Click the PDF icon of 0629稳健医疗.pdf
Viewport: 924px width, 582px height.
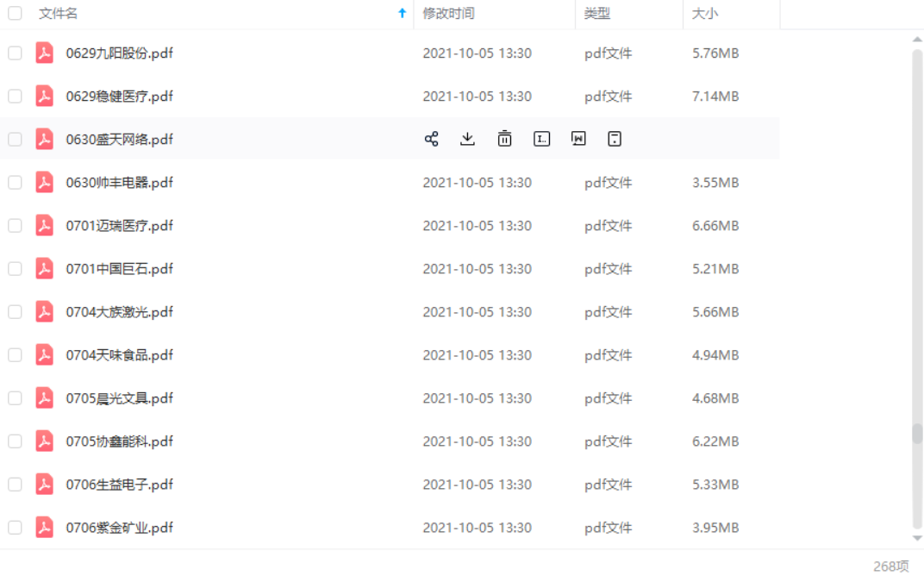[44, 96]
